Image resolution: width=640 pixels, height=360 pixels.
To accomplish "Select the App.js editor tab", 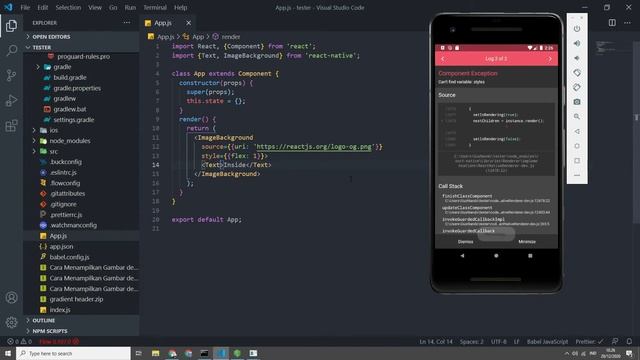I will [162, 23].
